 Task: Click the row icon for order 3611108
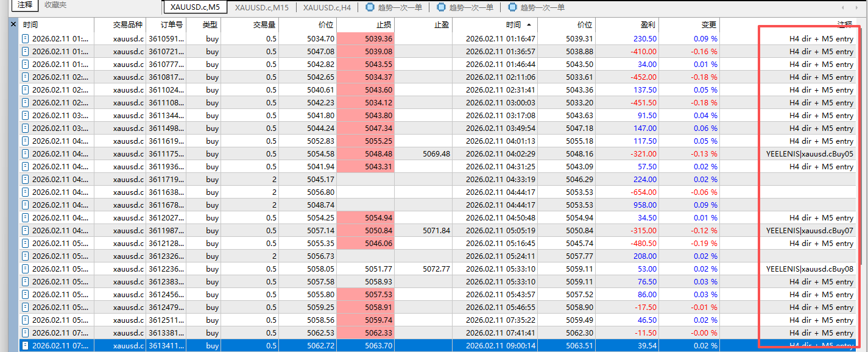pyautogui.click(x=26, y=102)
